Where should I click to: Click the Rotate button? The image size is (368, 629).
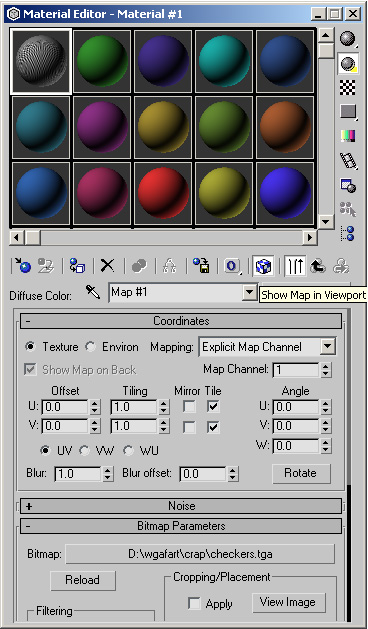[x=301, y=473]
